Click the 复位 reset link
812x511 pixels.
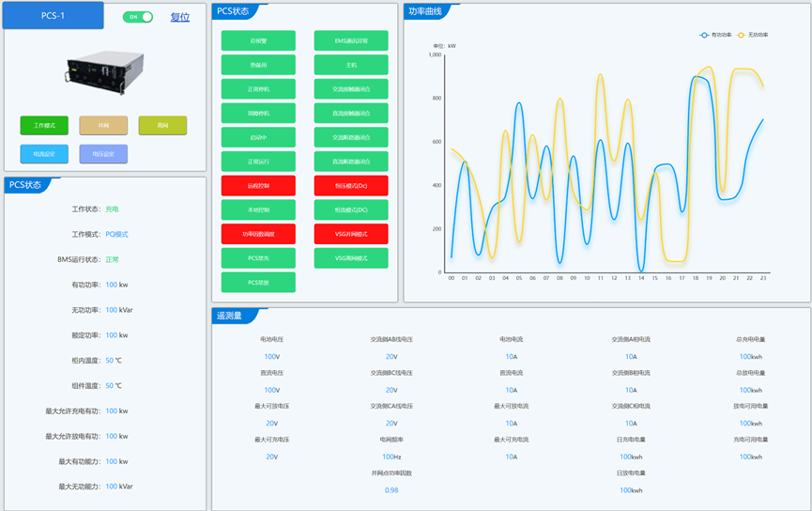180,17
